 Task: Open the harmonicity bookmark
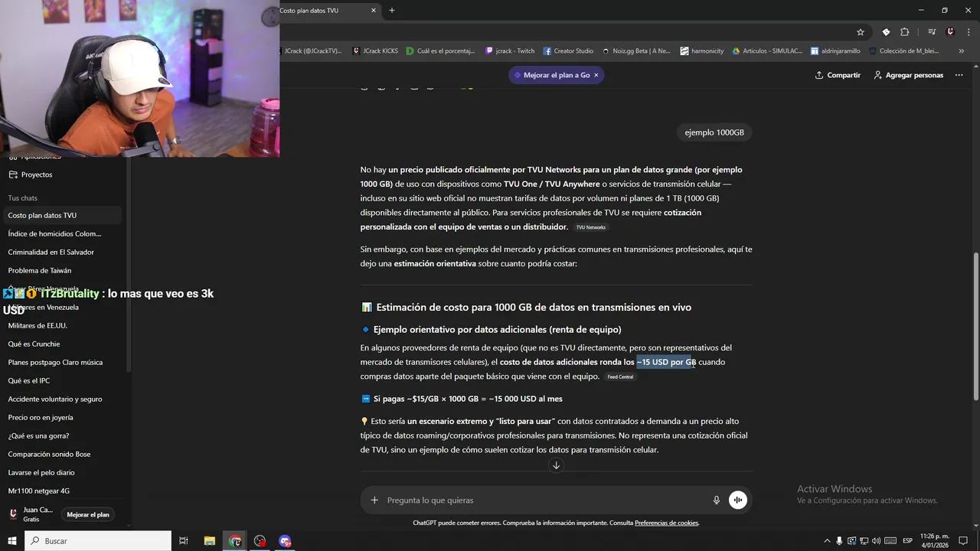(702, 51)
